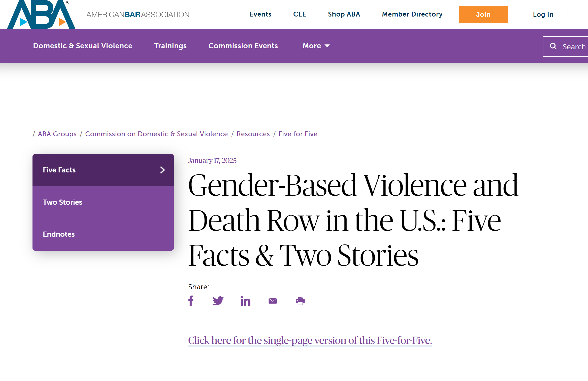
Task: Share article on Twitter
Action: click(x=218, y=301)
